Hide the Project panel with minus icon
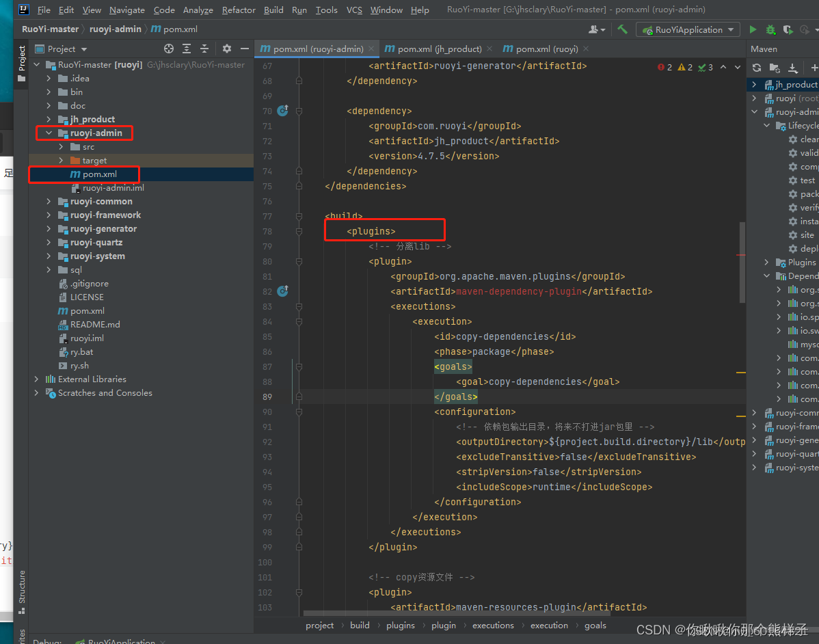819x644 pixels. [245, 49]
